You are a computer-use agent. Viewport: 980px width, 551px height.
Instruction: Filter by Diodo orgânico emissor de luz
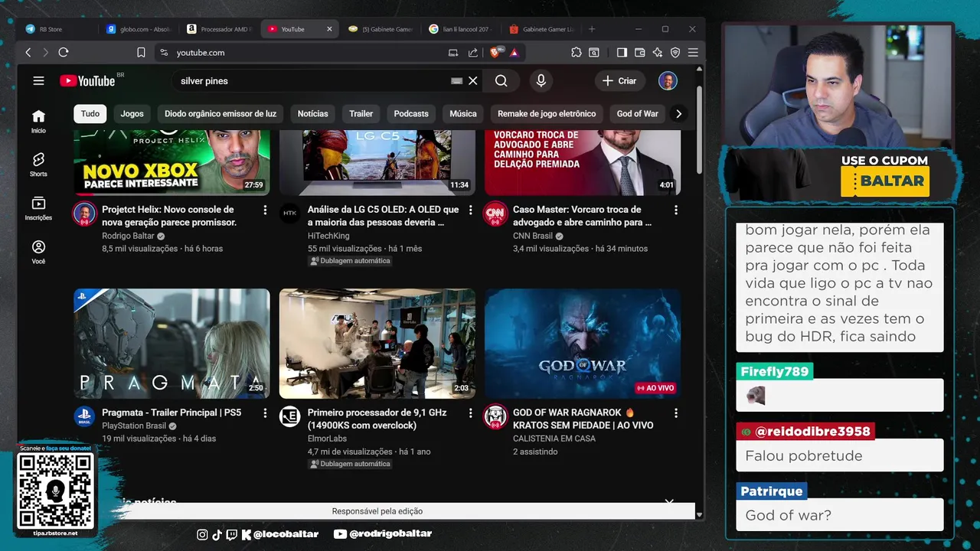tap(220, 113)
